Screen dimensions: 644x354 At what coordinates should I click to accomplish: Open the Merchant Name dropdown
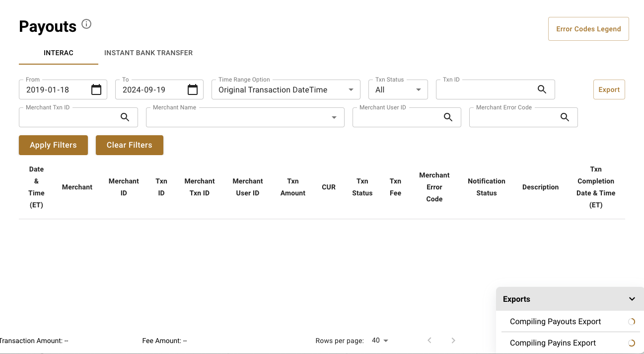click(x=334, y=117)
